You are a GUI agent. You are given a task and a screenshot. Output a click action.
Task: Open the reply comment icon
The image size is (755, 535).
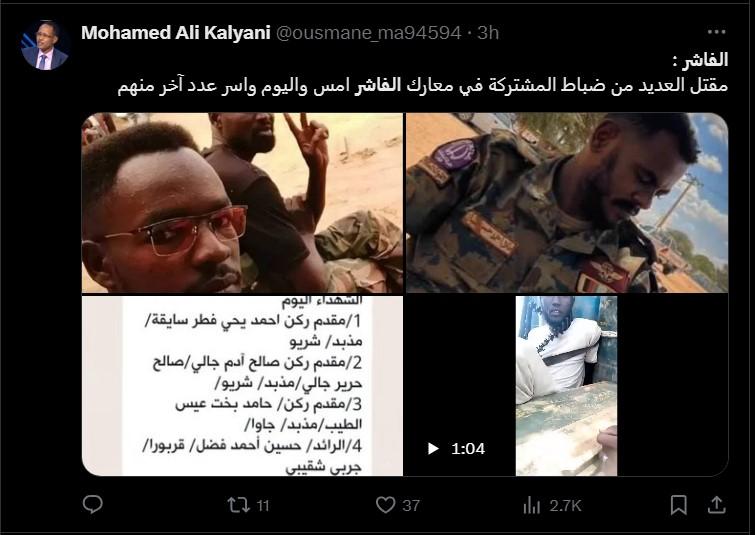92,505
